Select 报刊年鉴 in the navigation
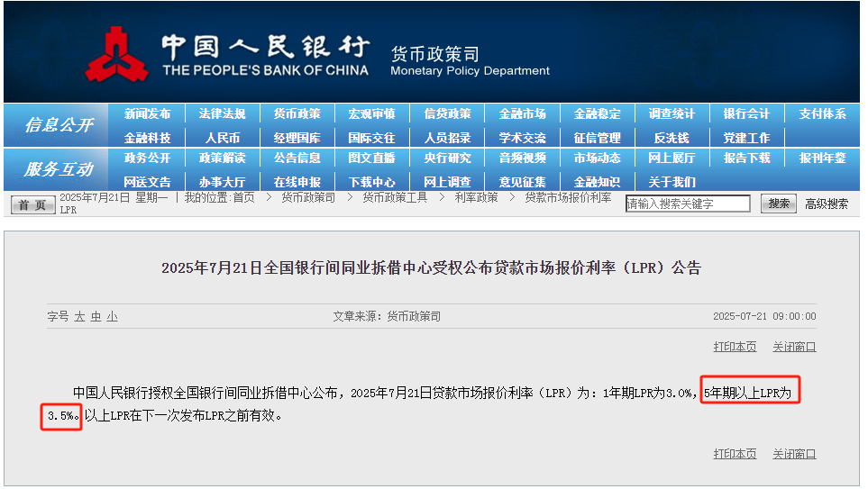 tap(822, 158)
